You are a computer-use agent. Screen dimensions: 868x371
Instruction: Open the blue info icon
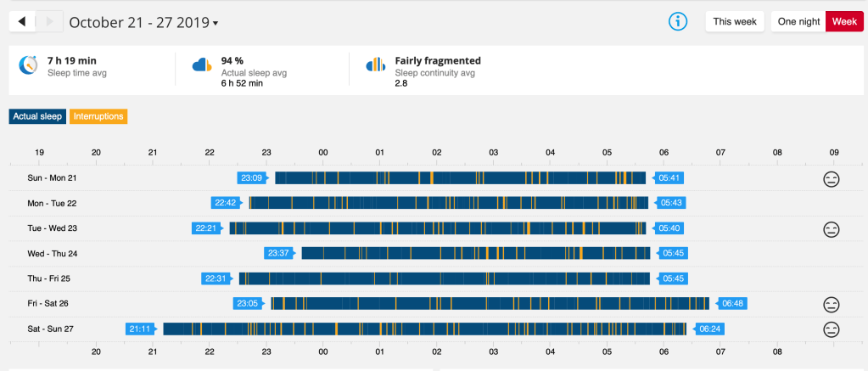pos(678,22)
